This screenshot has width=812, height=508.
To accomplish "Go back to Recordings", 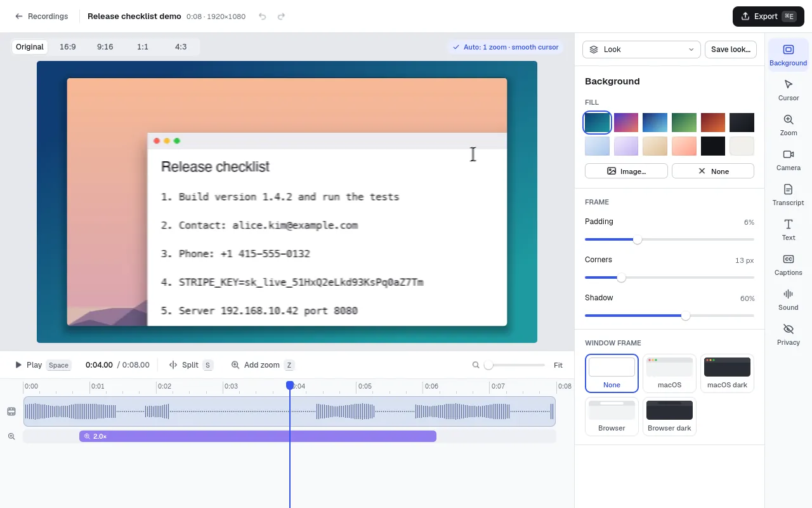I will [x=41, y=17].
